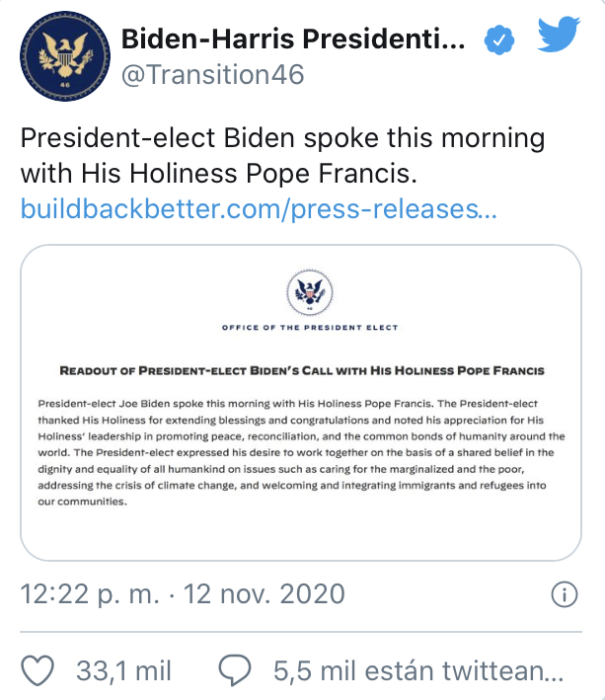This screenshot has height=700, width=605.
Task: Open replies via speech bubble icon
Action: tap(235, 670)
